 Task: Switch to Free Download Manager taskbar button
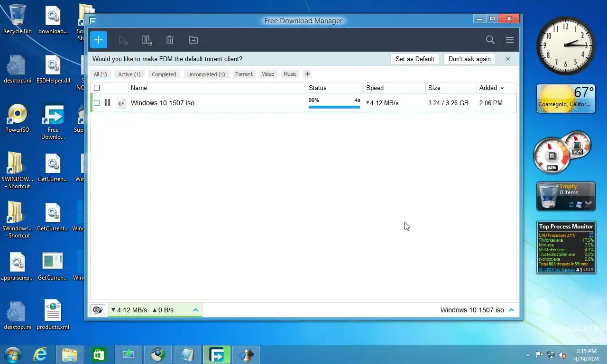pyautogui.click(x=217, y=355)
